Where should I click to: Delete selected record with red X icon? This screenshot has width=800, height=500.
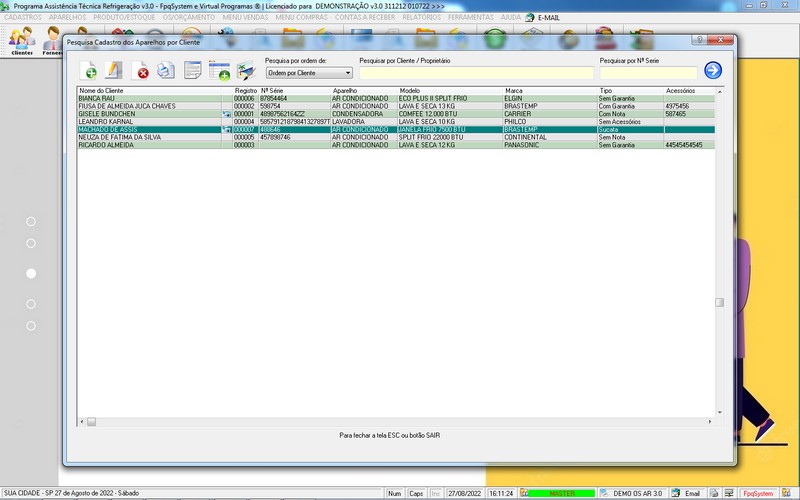coord(140,70)
